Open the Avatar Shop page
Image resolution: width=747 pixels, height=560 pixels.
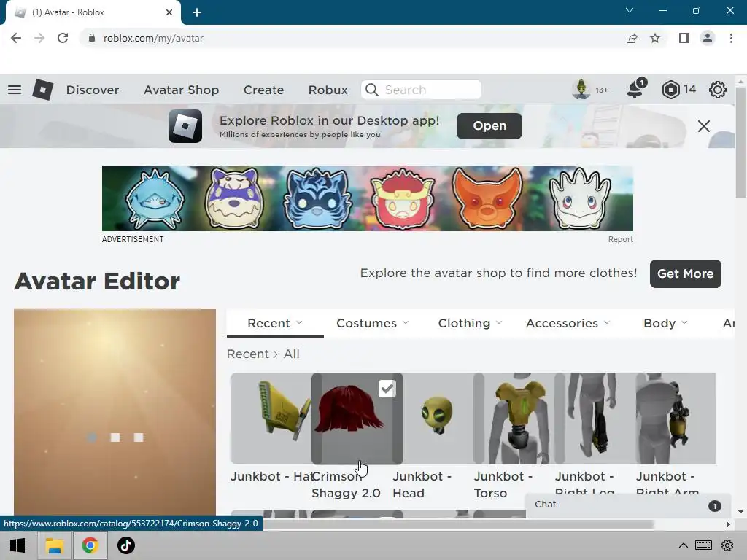click(182, 90)
